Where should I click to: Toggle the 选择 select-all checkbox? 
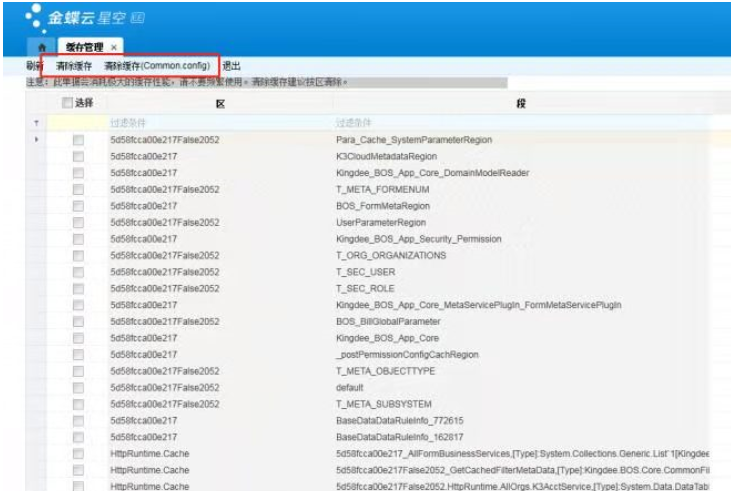click(68, 103)
